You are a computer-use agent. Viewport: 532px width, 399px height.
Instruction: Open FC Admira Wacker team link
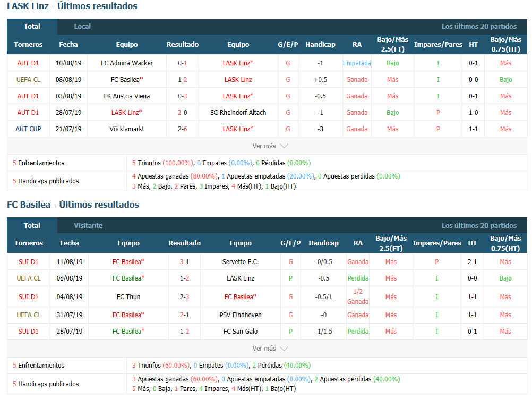coord(127,63)
